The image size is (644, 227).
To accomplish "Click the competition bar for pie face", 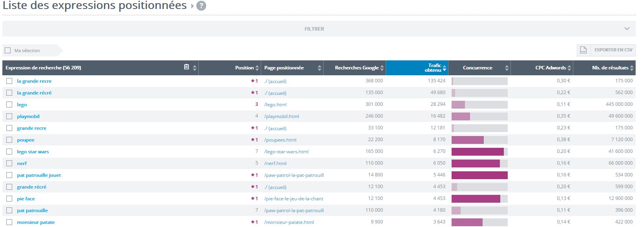I will click(479, 199).
